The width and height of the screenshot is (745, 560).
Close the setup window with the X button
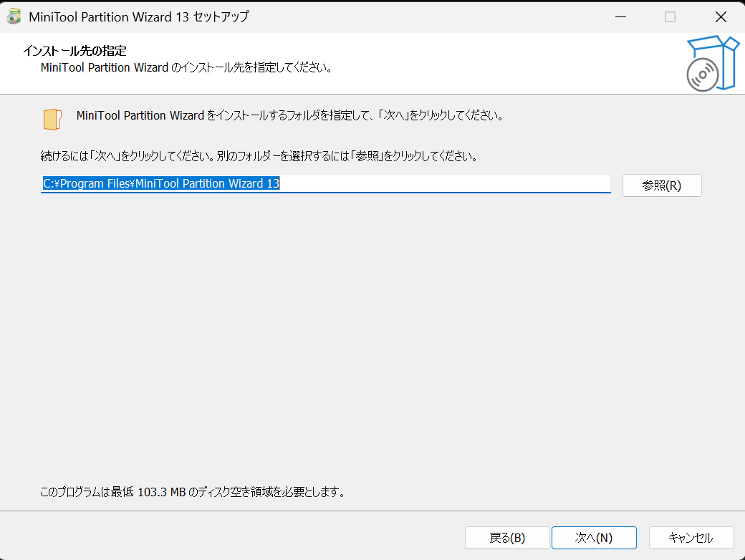point(721,16)
